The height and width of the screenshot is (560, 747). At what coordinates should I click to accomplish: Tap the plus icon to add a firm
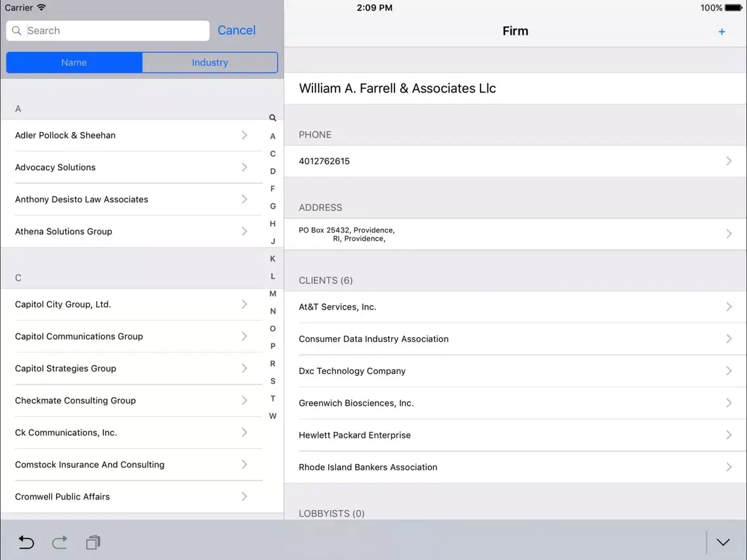(x=721, y=32)
